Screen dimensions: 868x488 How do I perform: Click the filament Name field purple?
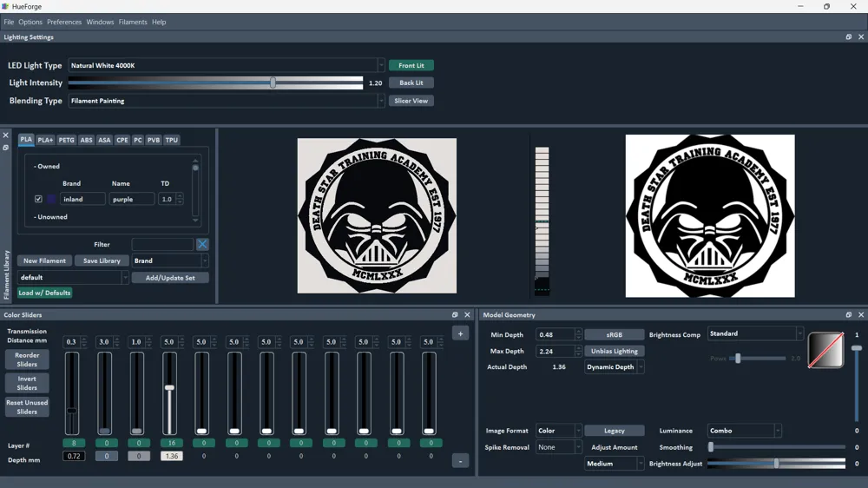coord(132,199)
